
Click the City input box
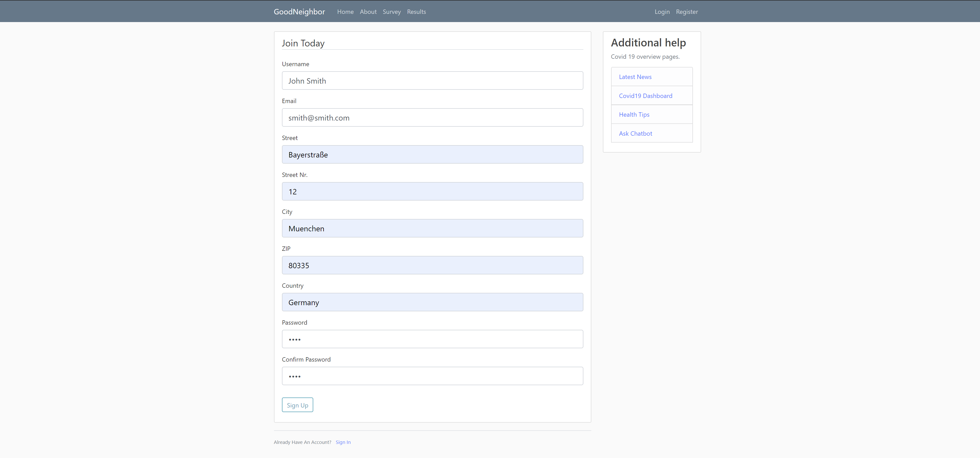click(432, 228)
